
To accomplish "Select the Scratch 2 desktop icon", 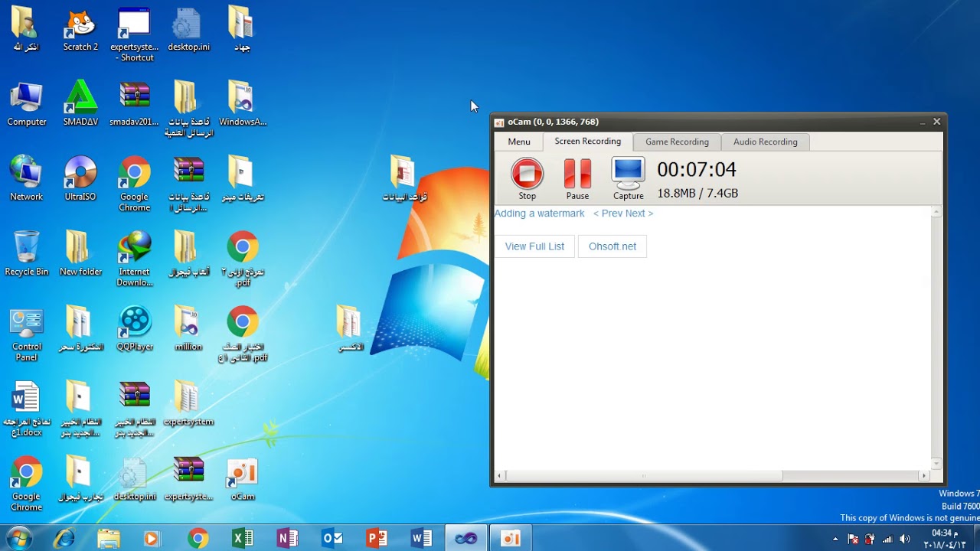I will click(x=80, y=31).
